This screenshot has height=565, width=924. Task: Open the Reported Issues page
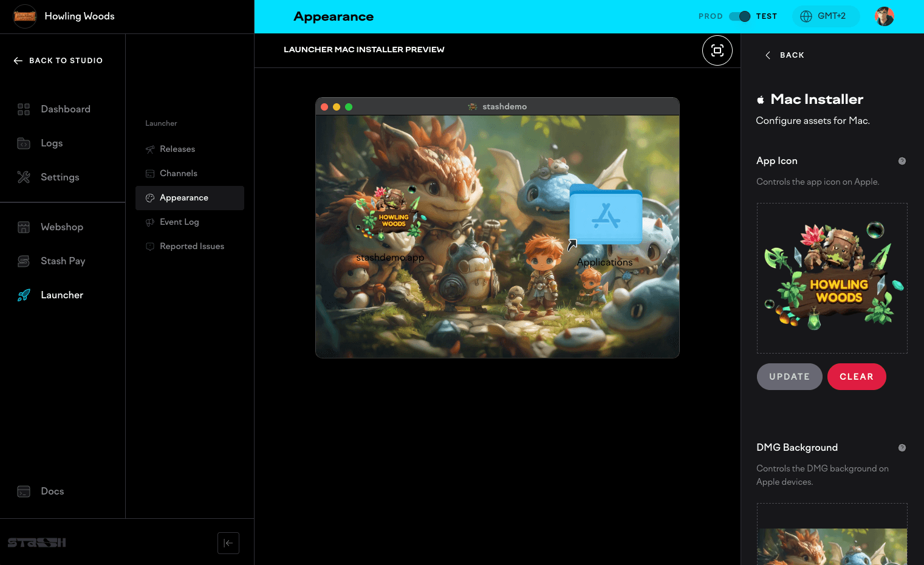191,246
